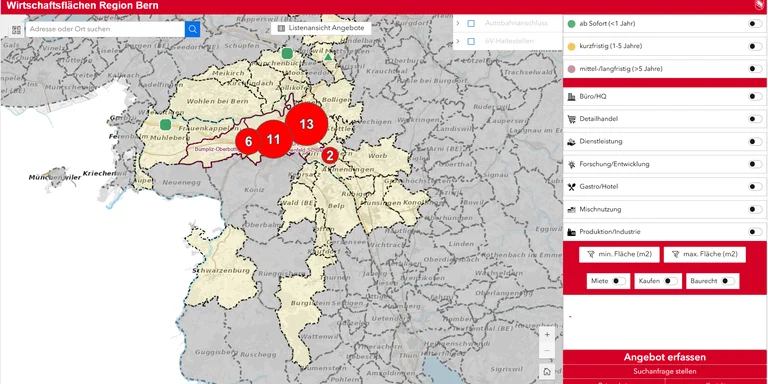The image size is (768, 384).
Task: Click the list icon in Listenansicht Angebote
Action: 281,28
